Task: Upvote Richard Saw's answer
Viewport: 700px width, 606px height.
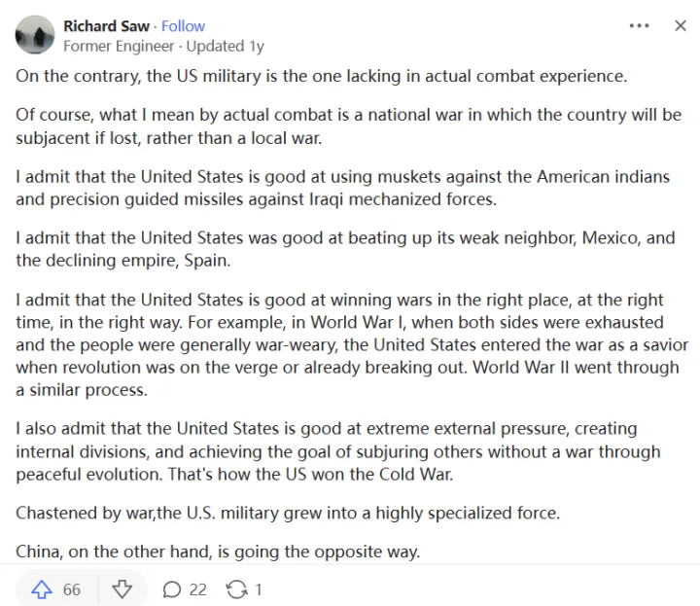Action: click(42, 589)
